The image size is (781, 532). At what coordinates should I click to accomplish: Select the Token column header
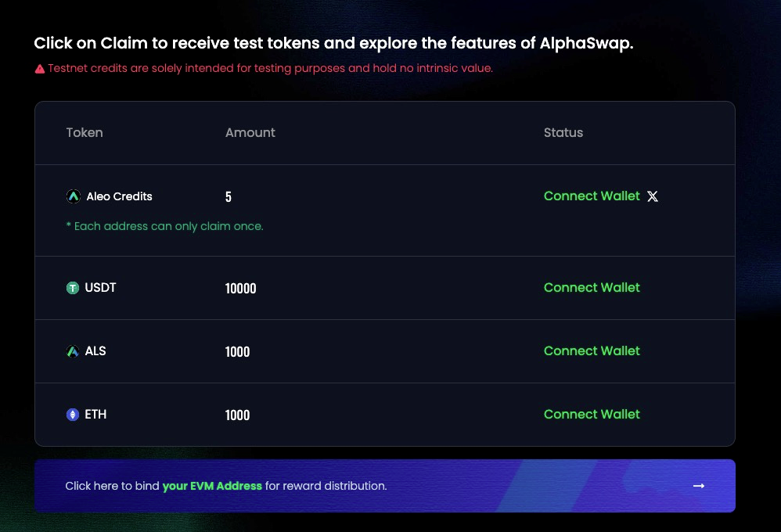[85, 132]
